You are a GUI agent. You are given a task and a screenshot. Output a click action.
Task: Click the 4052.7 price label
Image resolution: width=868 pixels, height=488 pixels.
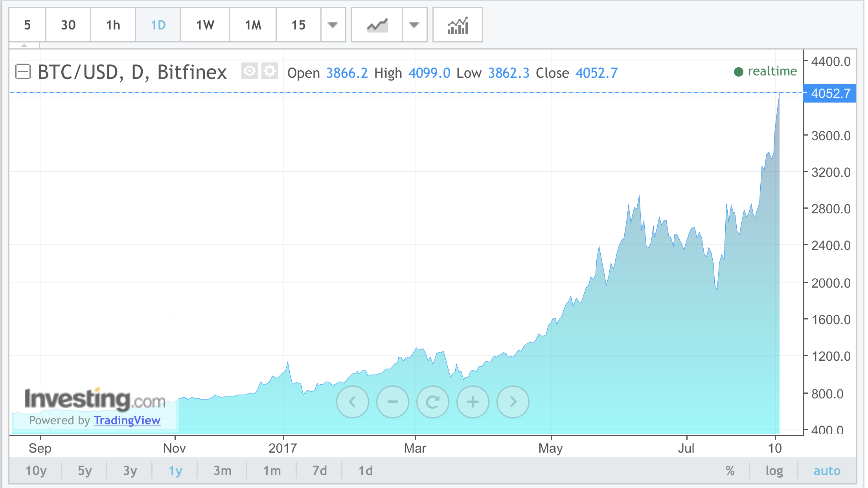pos(830,93)
